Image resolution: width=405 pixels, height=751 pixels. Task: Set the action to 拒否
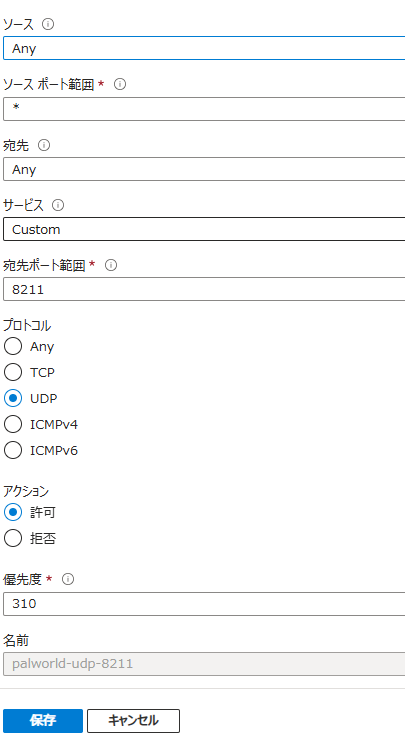point(13,538)
